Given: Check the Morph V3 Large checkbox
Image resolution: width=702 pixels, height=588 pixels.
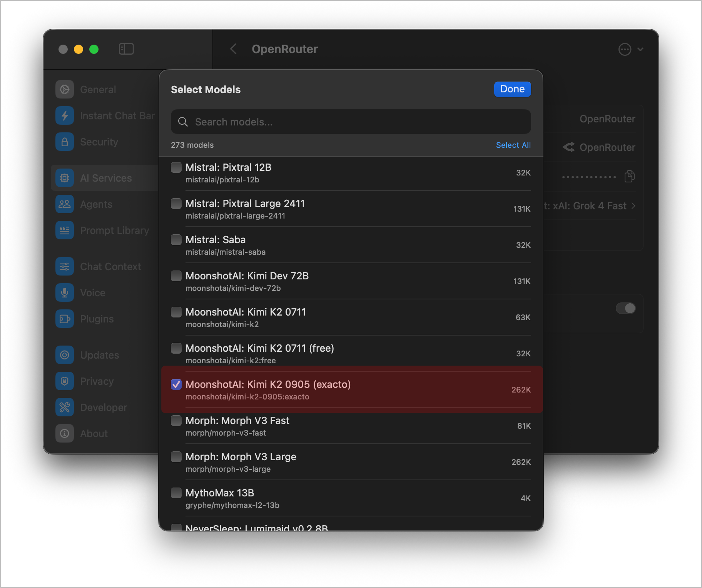Looking at the screenshot, I should [176, 457].
